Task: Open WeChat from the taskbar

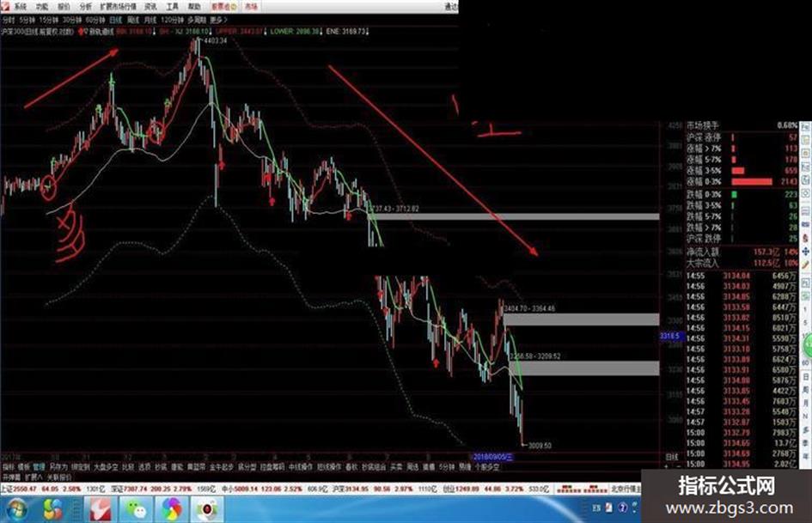Action: point(137,509)
